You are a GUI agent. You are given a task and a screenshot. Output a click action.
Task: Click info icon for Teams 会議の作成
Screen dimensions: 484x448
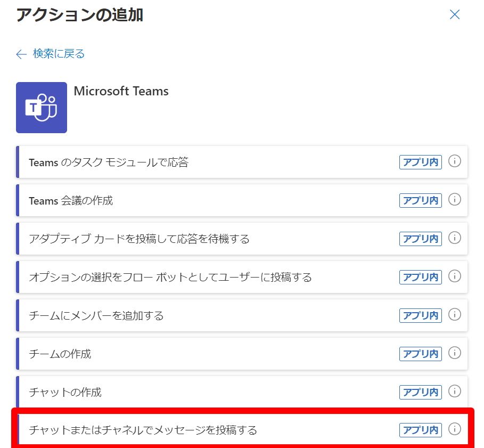tap(454, 200)
